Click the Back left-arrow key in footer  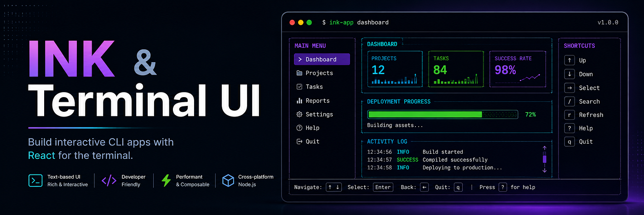click(x=425, y=187)
